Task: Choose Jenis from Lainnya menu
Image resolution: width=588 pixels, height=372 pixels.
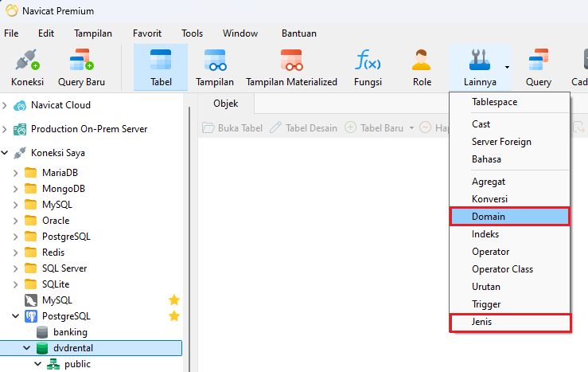Action: [510, 322]
